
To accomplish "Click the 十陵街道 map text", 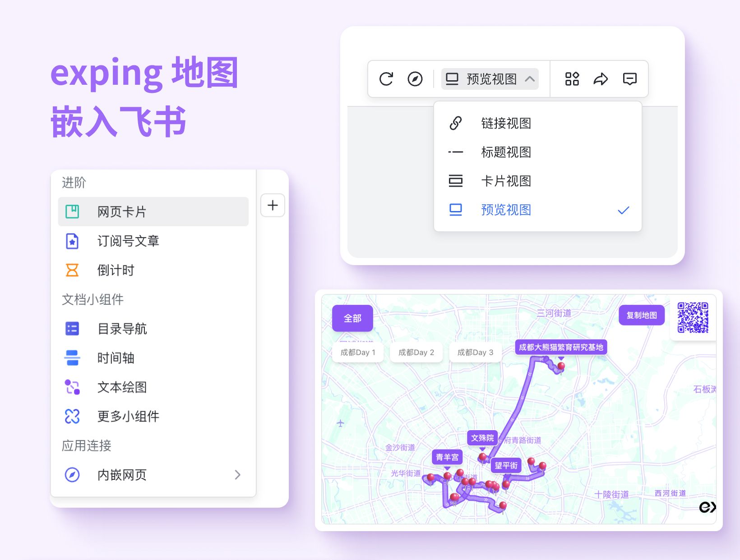I will click(x=611, y=494).
